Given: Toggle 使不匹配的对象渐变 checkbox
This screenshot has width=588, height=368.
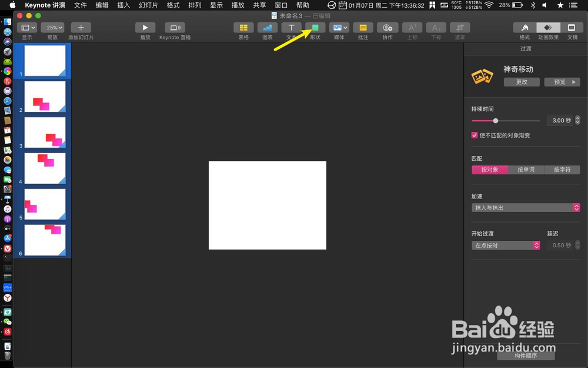Looking at the screenshot, I should click(x=475, y=135).
